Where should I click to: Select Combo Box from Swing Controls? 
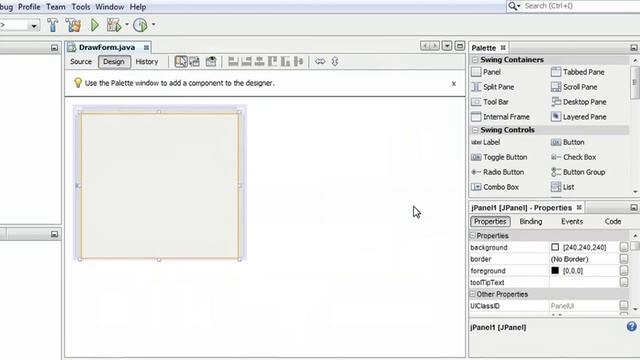495,187
